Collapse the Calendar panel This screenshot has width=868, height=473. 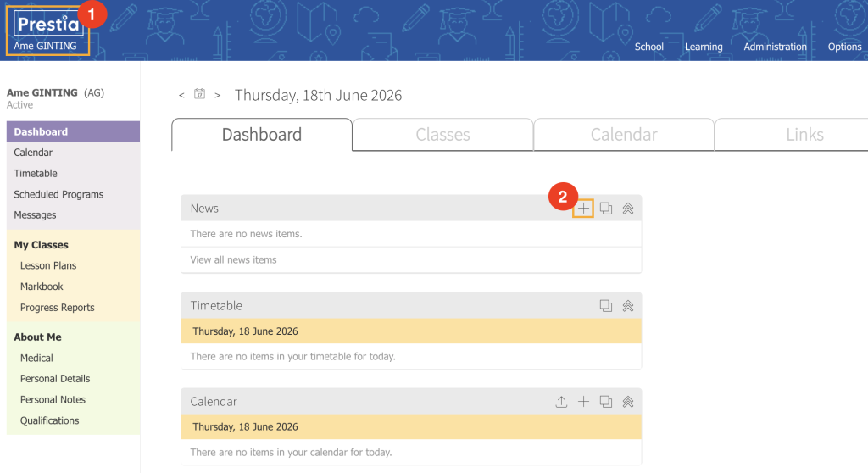click(628, 402)
